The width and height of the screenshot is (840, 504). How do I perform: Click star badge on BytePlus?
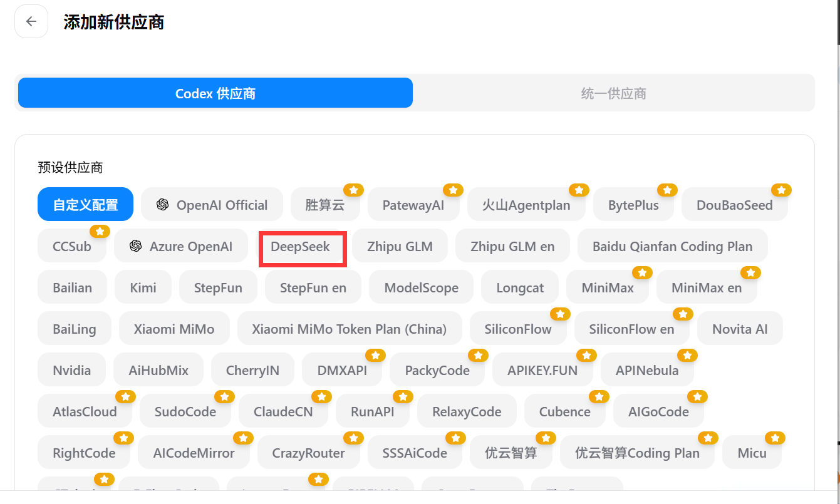point(667,190)
